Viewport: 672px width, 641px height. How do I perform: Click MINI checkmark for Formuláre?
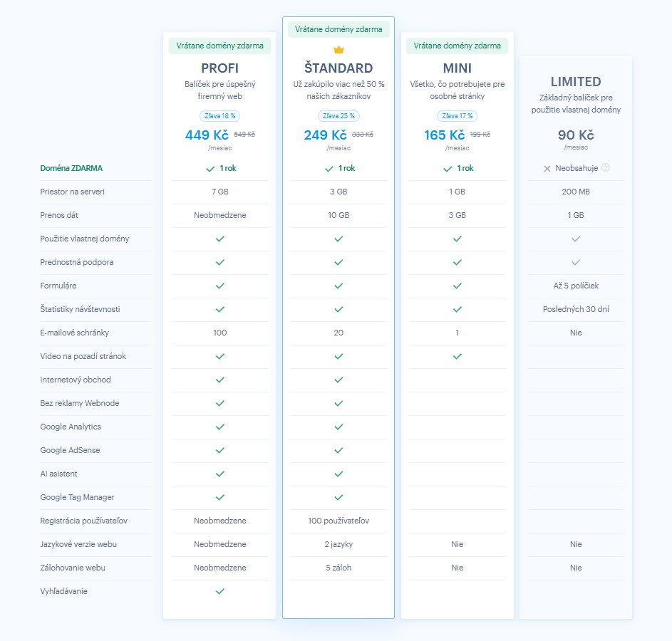458,286
